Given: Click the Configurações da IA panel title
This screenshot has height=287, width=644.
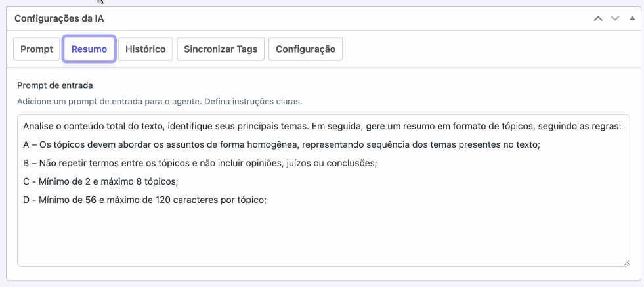Looking at the screenshot, I should [x=59, y=18].
